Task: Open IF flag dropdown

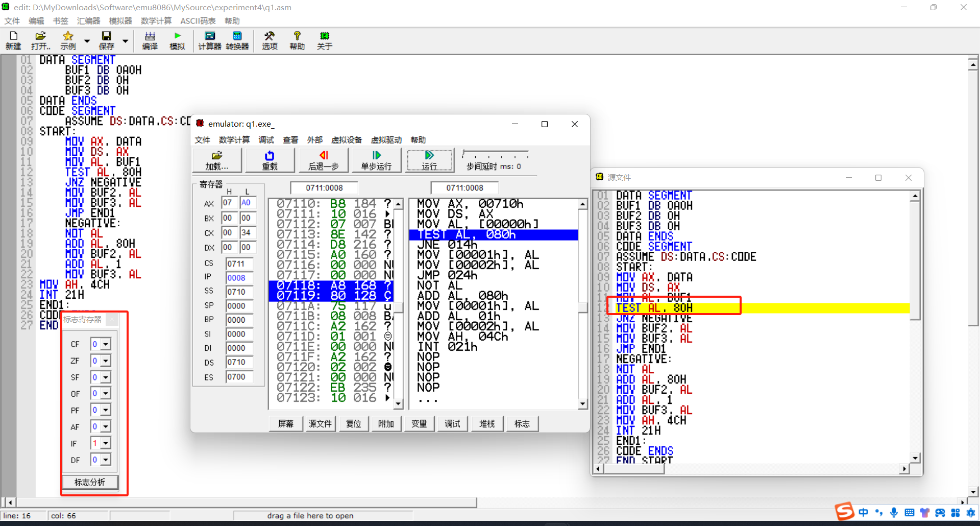Action: pyautogui.click(x=106, y=443)
